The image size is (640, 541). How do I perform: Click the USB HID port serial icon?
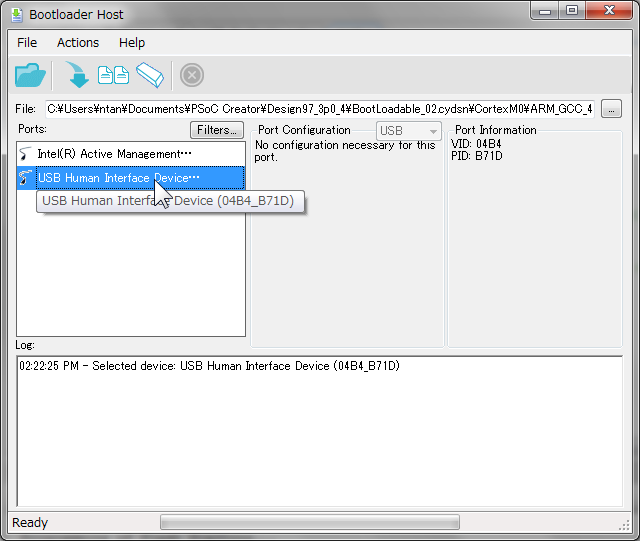[25, 178]
